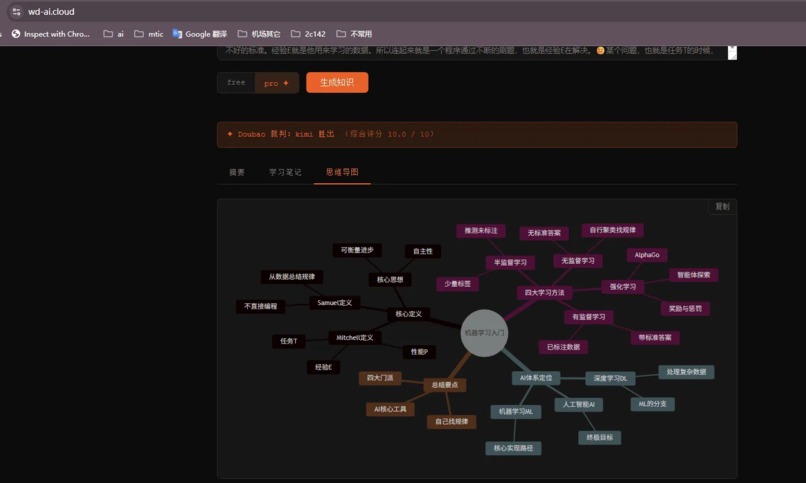806x483 pixels.
Task: Select the 总结要点 node
Action: tap(445, 385)
